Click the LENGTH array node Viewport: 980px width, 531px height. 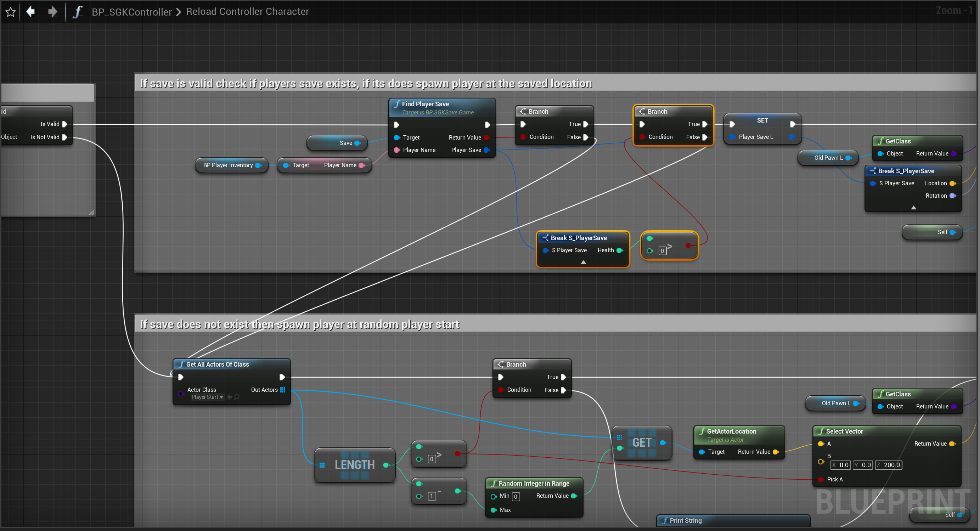(354, 465)
